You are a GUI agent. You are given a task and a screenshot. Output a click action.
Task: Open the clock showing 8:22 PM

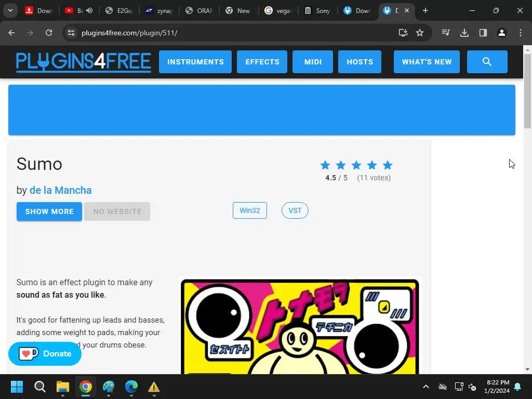point(497,387)
